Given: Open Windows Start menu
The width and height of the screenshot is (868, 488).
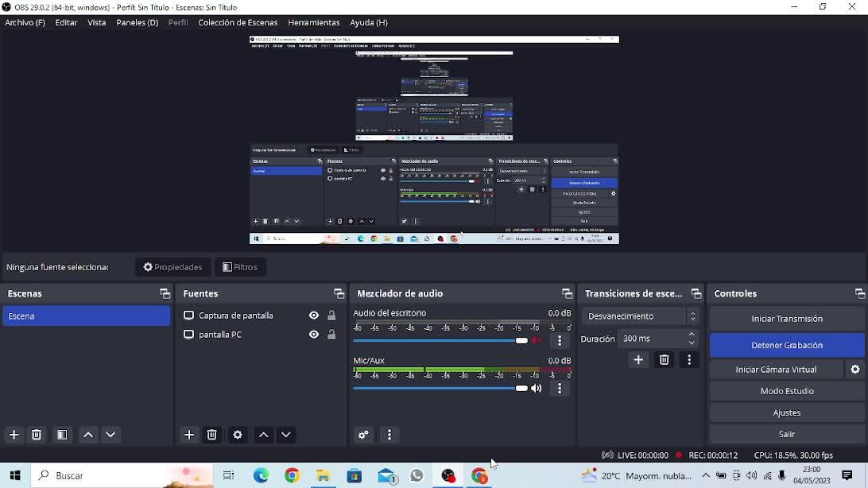Looking at the screenshot, I should [15, 476].
